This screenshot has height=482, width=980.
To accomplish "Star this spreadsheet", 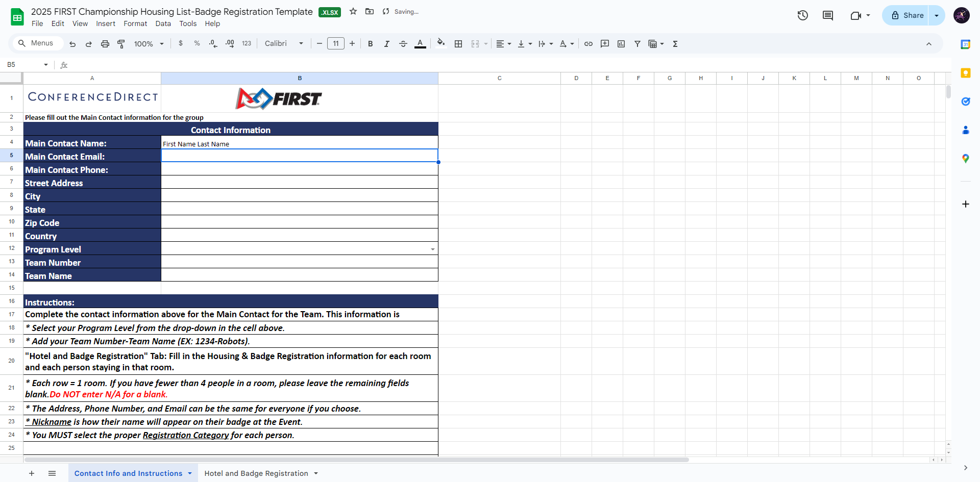I will (353, 11).
